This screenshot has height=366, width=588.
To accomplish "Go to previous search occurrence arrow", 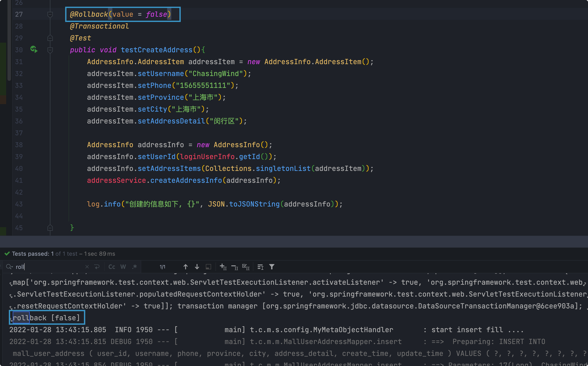I will 185,267.
